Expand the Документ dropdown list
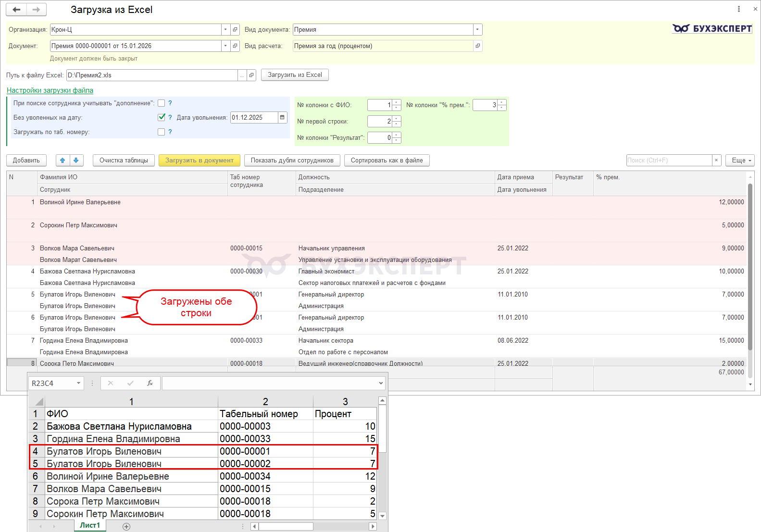Image resolution: width=761 pixels, height=532 pixels. click(225, 46)
